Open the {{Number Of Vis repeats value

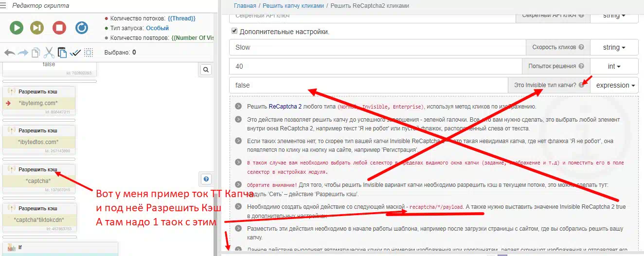(x=193, y=37)
